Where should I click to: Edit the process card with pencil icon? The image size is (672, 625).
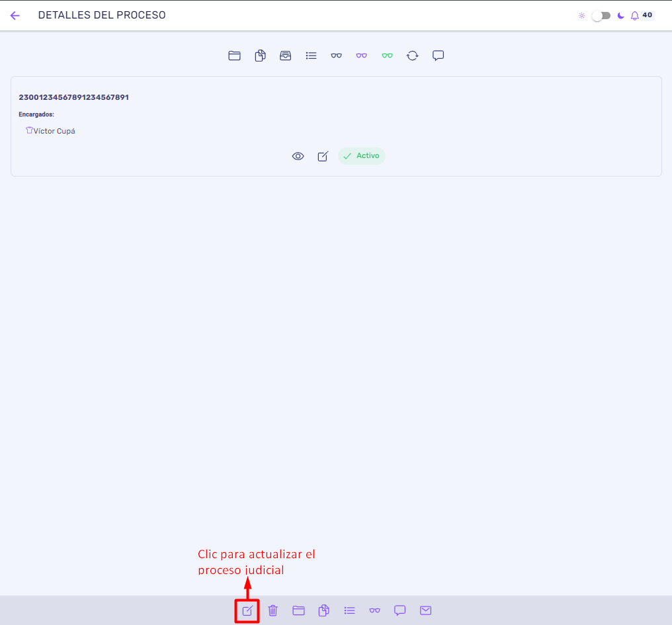(323, 156)
